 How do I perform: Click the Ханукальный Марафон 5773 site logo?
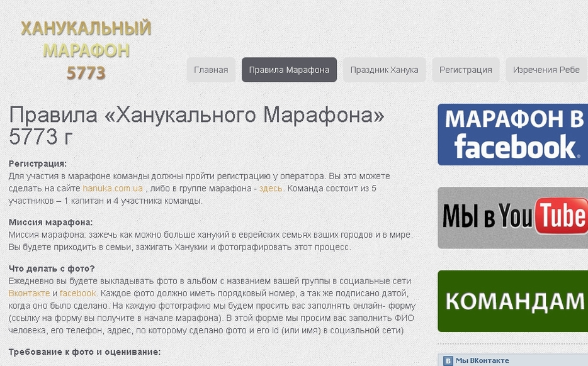point(86,50)
